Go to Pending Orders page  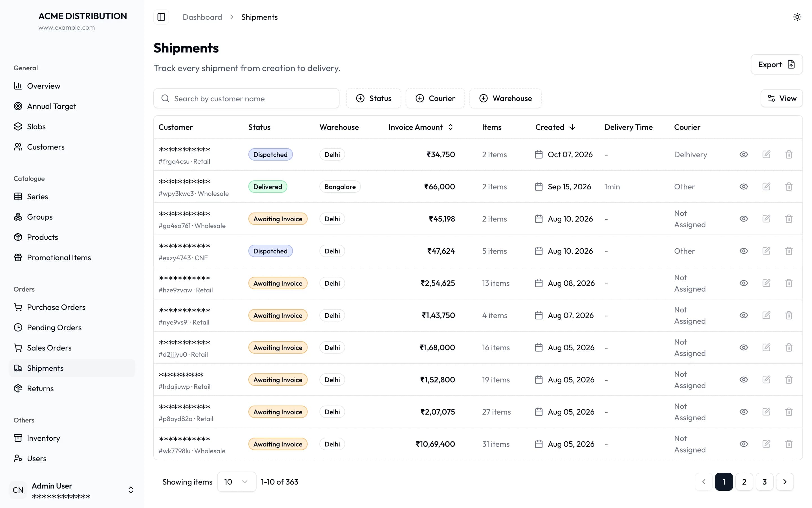[72, 328]
